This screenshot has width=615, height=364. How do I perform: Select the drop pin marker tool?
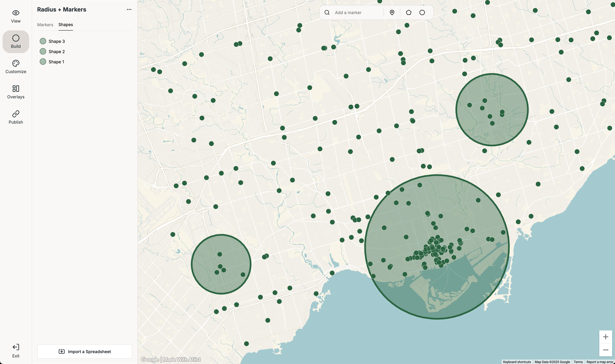392,12
